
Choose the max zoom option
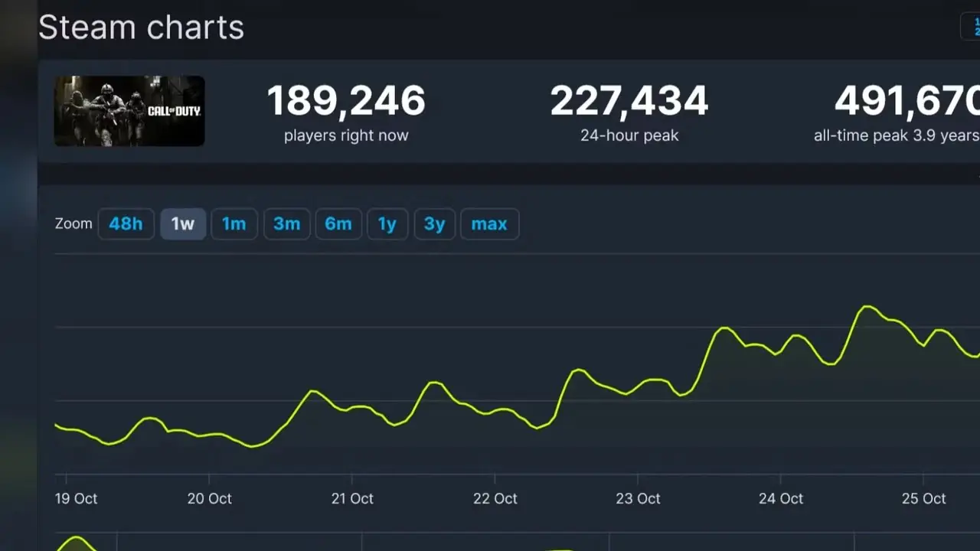click(x=489, y=224)
